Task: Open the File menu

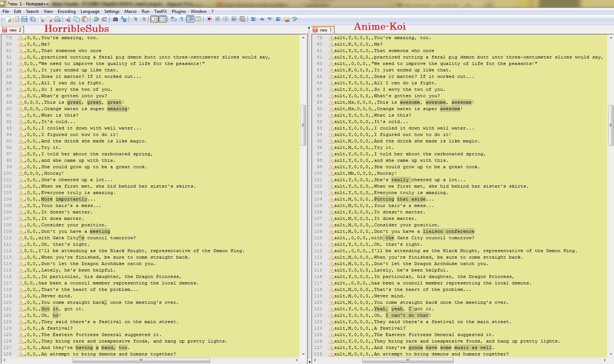Action: (x=6, y=11)
